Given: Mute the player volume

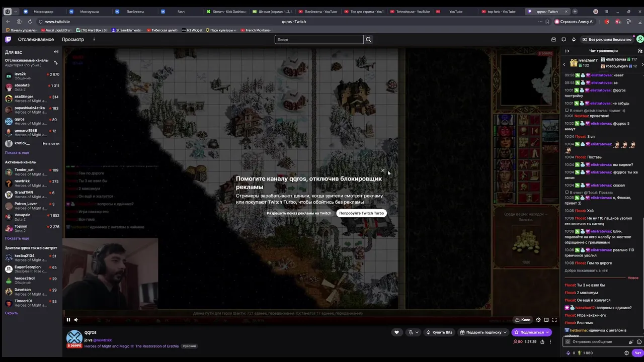Looking at the screenshot, I should point(76,320).
